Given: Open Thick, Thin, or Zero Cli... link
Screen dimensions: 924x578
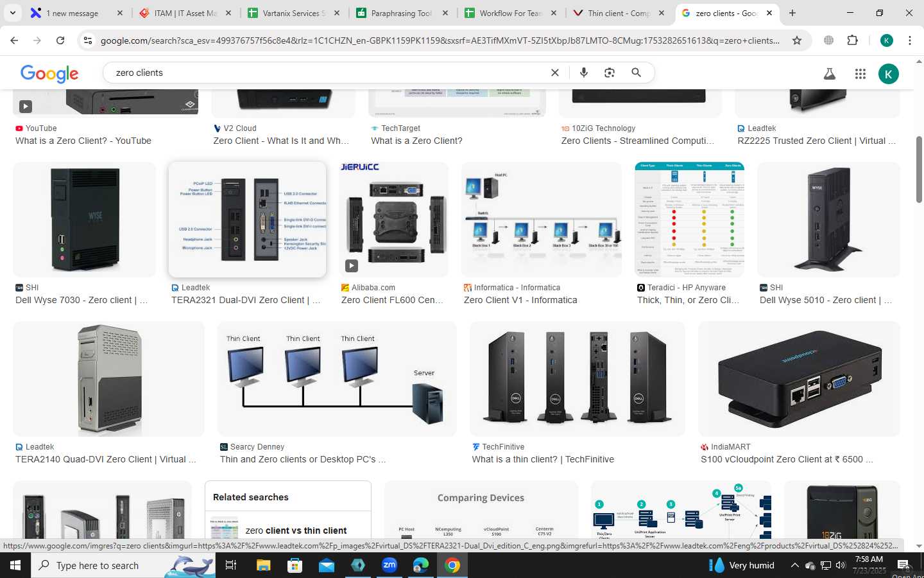Looking at the screenshot, I should (688, 300).
